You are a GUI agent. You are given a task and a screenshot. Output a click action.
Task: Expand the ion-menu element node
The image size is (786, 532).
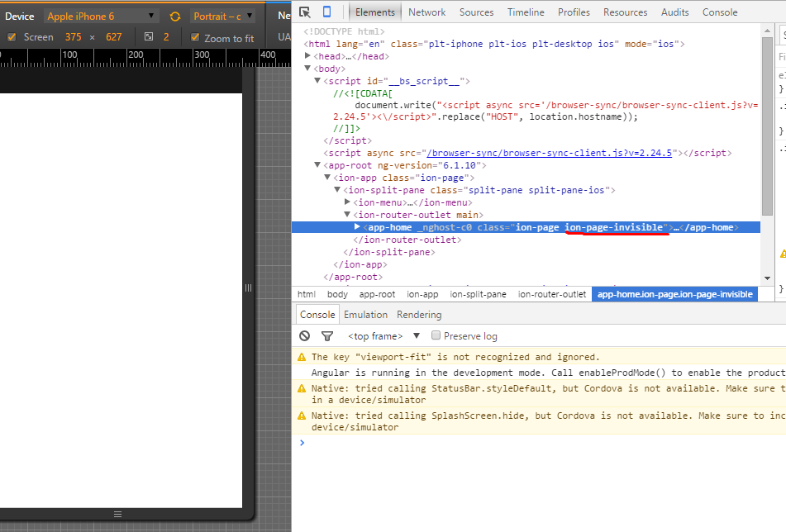click(x=347, y=202)
